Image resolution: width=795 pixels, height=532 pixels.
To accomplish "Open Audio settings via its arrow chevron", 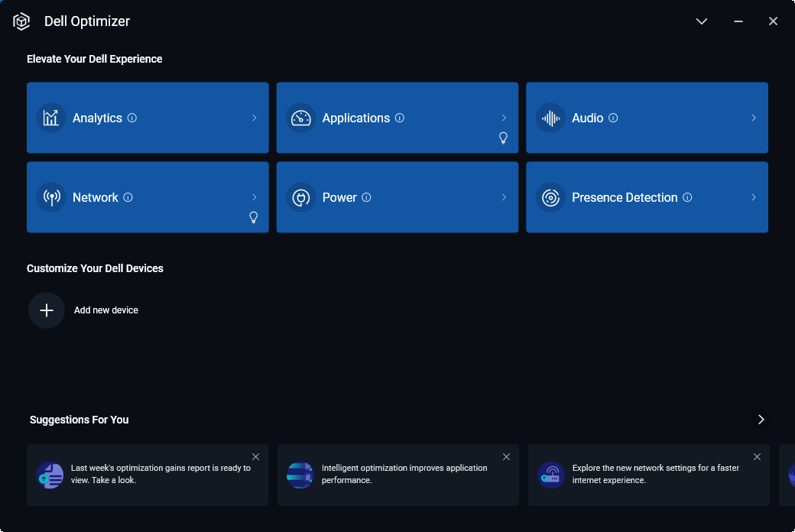I will (753, 118).
